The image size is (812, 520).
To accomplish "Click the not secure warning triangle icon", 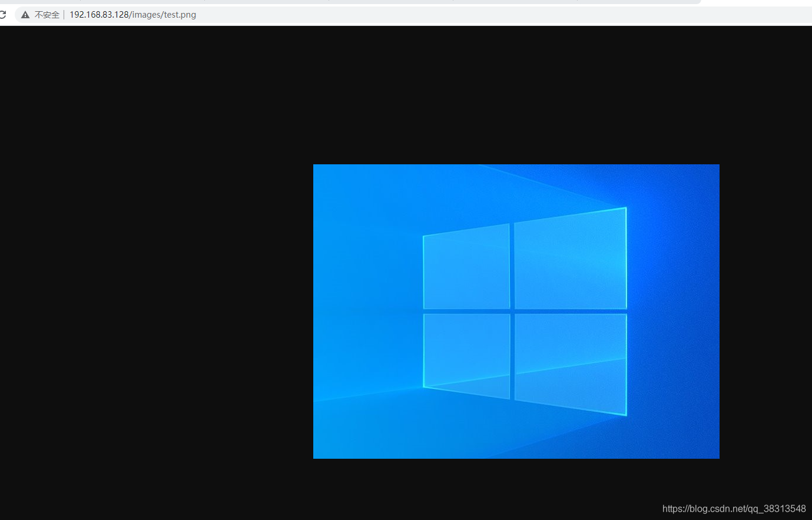I will coord(25,15).
